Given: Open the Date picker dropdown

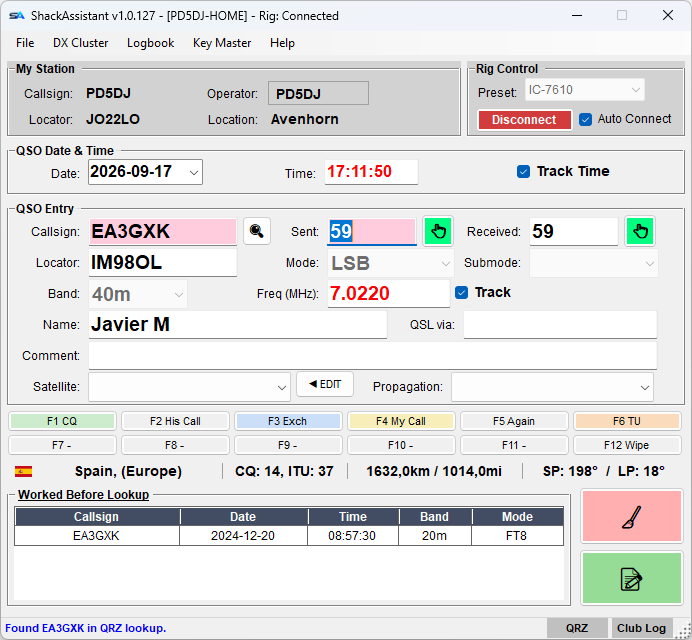Looking at the screenshot, I should [194, 172].
